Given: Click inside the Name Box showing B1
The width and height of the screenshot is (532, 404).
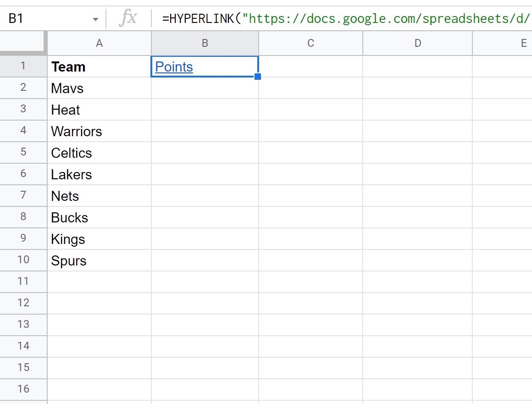Looking at the screenshot, I should 46,19.
